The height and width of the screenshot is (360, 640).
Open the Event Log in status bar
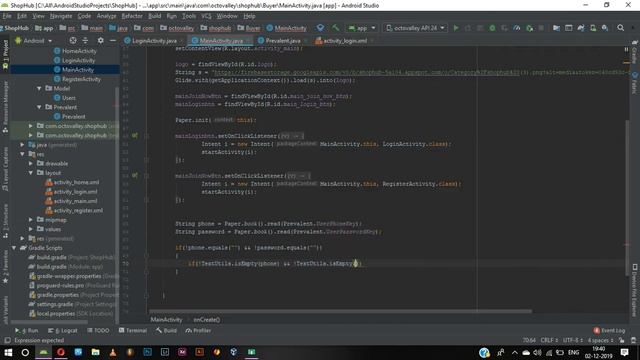point(609,330)
